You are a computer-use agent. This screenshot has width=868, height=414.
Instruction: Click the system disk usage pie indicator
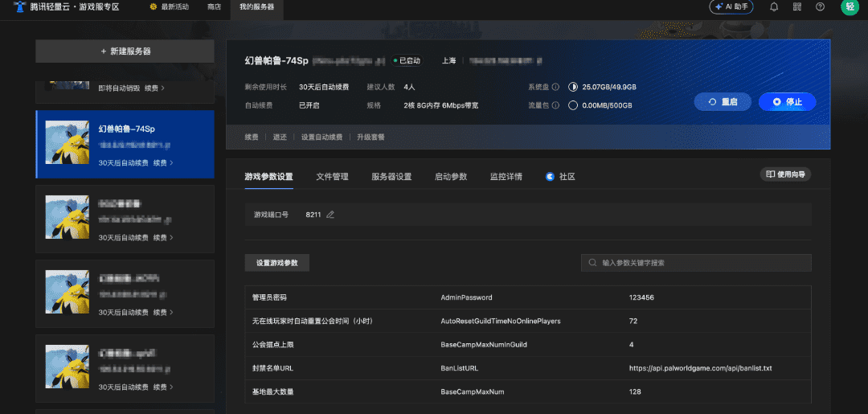(x=573, y=87)
